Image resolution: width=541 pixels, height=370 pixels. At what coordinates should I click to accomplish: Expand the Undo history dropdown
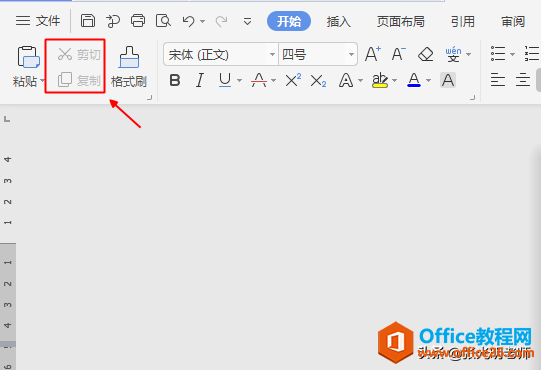click(x=203, y=22)
